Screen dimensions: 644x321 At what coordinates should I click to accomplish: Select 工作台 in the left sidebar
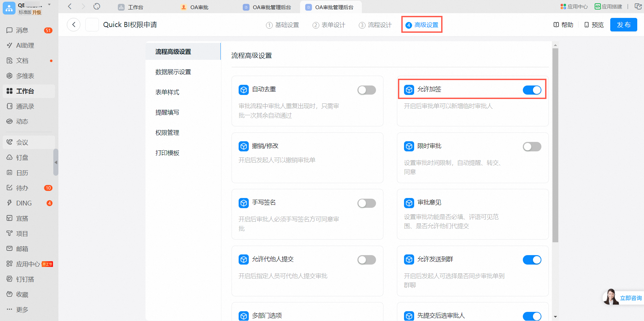[x=29, y=91]
